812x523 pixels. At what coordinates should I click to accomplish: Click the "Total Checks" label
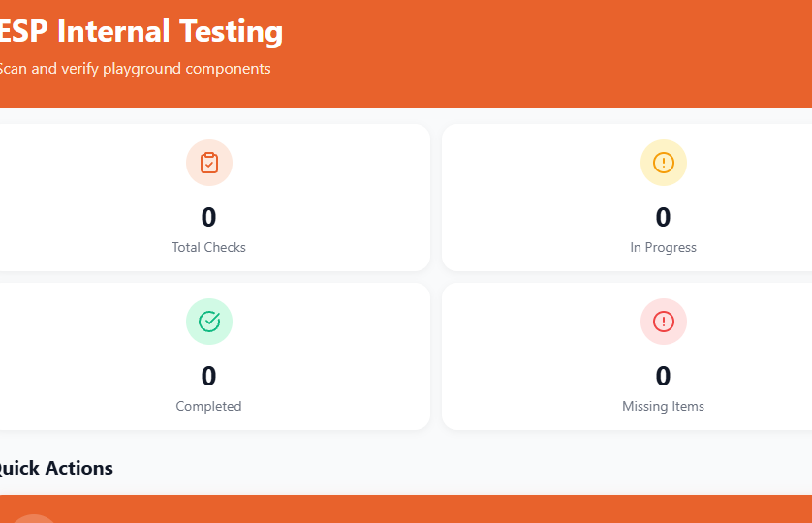coord(209,247)
